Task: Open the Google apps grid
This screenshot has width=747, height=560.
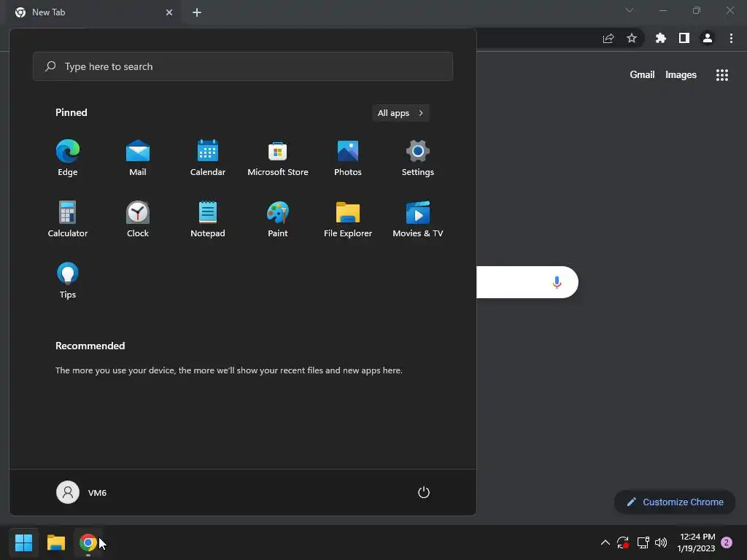Action: [x=722, y=75]
